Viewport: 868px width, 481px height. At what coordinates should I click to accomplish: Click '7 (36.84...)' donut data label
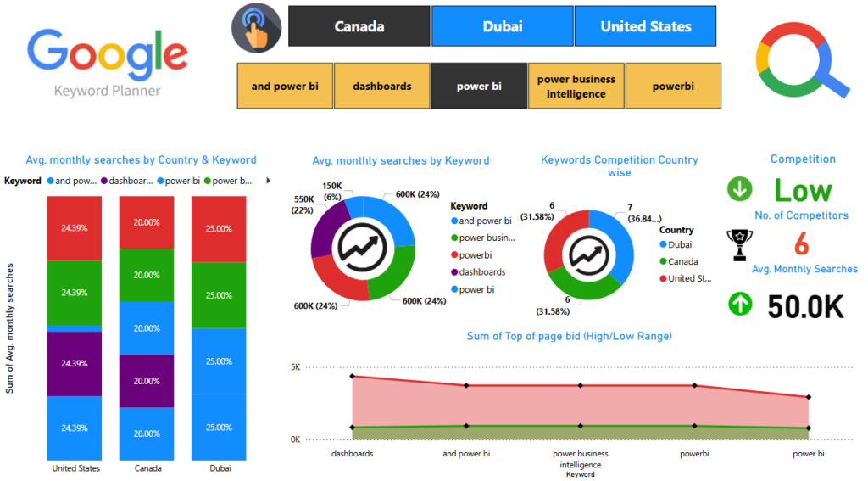[644, 213]
